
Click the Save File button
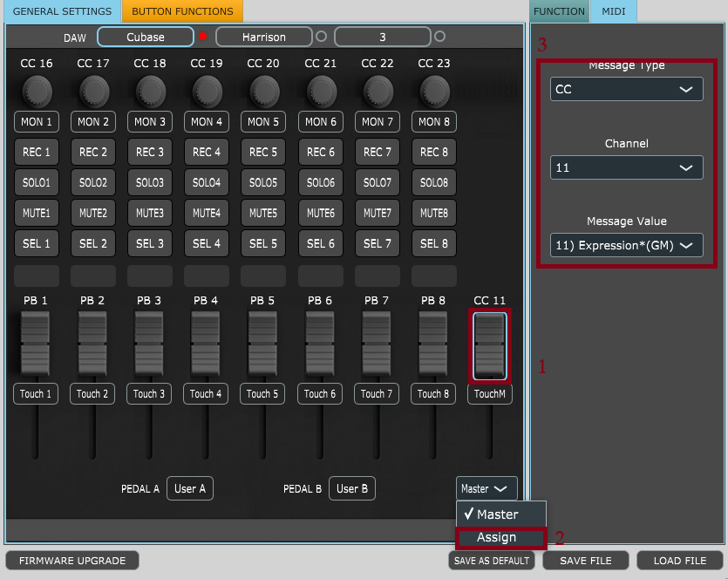point(586,561)
